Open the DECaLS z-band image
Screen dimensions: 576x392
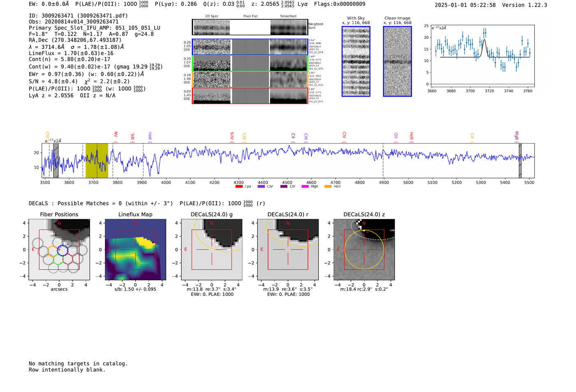(364, 250)
